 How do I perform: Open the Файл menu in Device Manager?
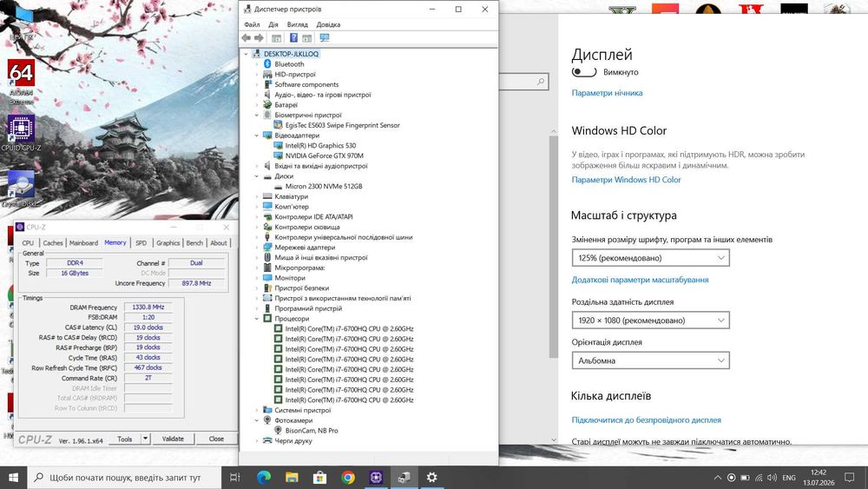252,24
